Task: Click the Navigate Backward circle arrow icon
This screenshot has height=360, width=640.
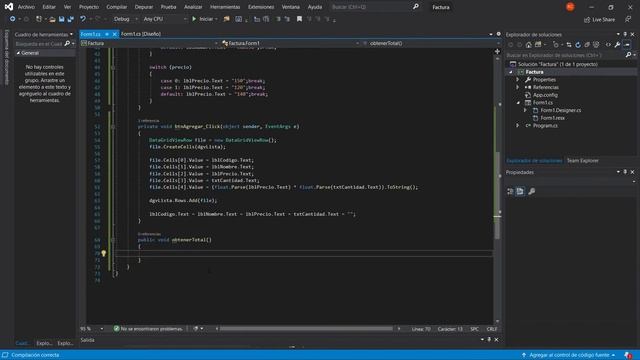Action: tap(13, 19)
